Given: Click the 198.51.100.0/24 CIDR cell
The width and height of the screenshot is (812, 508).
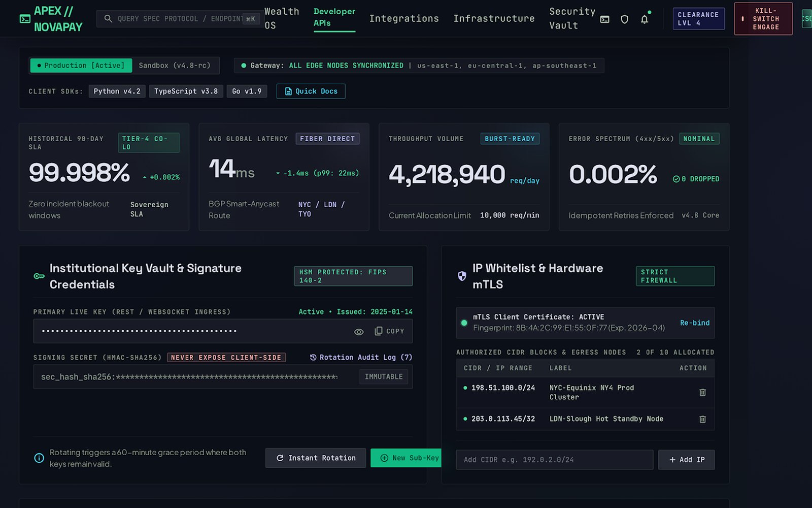Looking at the screenshot, I should (503, 388).
